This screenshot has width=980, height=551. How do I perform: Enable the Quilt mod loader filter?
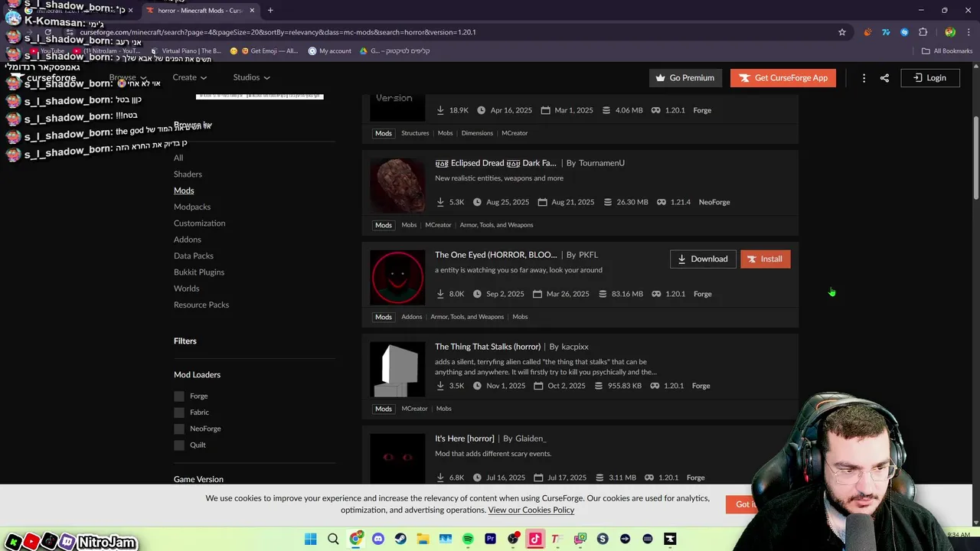click(x=179, y=445)
